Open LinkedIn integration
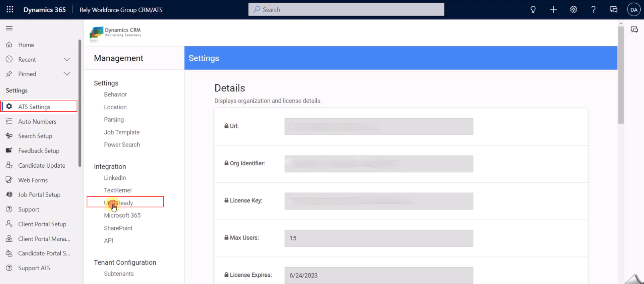Image resolution: width=644 pixels, height=284 pixels. (x=115, y=178)
